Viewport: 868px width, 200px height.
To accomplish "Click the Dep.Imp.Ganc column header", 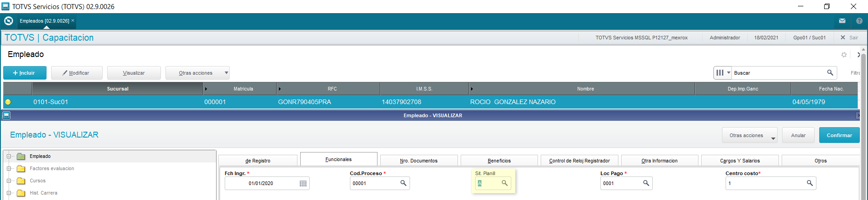I will click(743, 89).
